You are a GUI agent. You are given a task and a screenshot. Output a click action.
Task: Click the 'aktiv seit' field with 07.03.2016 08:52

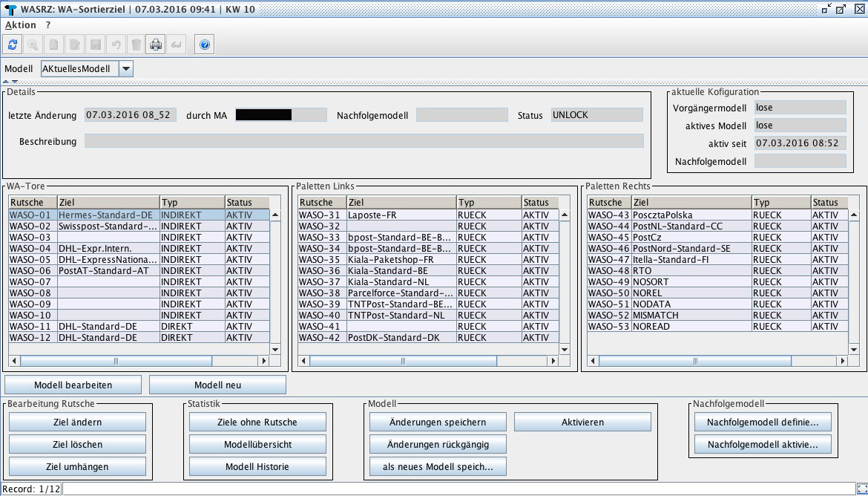pos(800,143)
